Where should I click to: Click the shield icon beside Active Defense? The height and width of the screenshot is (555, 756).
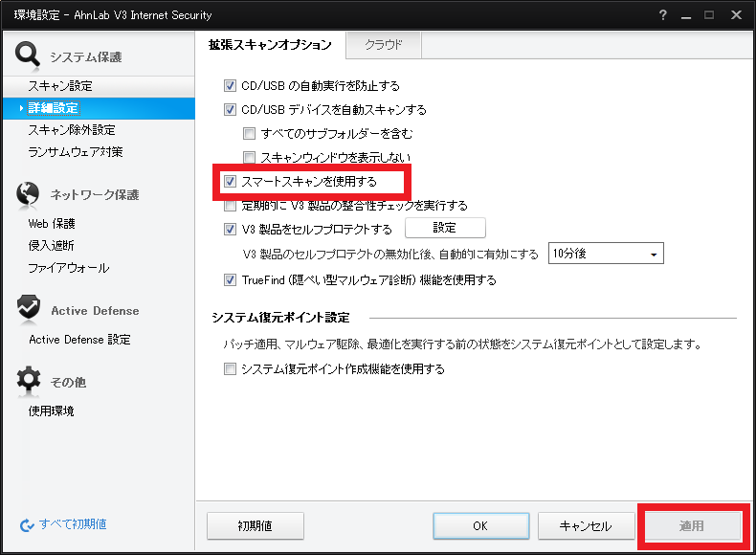click(29, 307)
